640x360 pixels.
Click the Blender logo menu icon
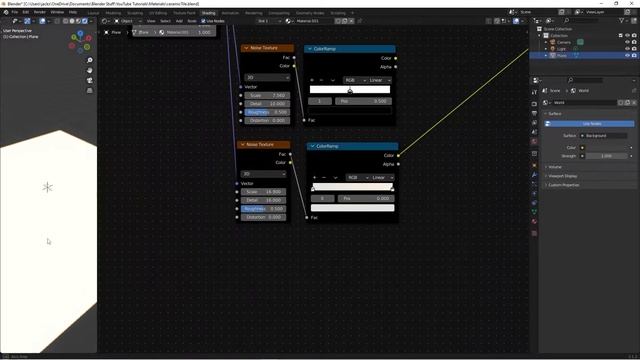[6, 12]
